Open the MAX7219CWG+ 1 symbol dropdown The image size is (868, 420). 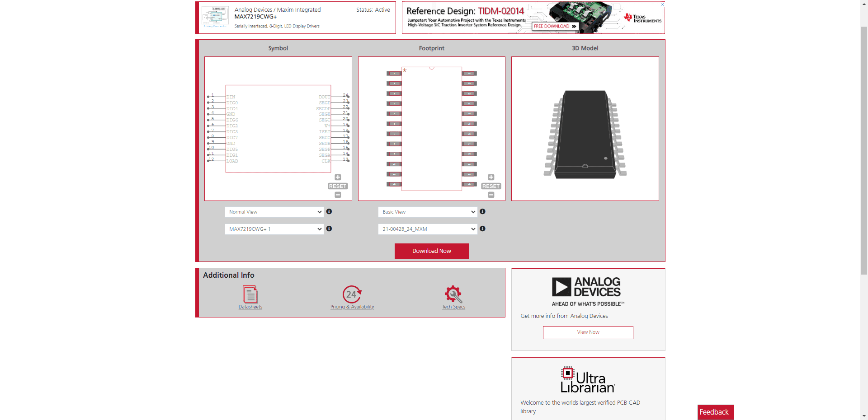(x=274, y=229)
